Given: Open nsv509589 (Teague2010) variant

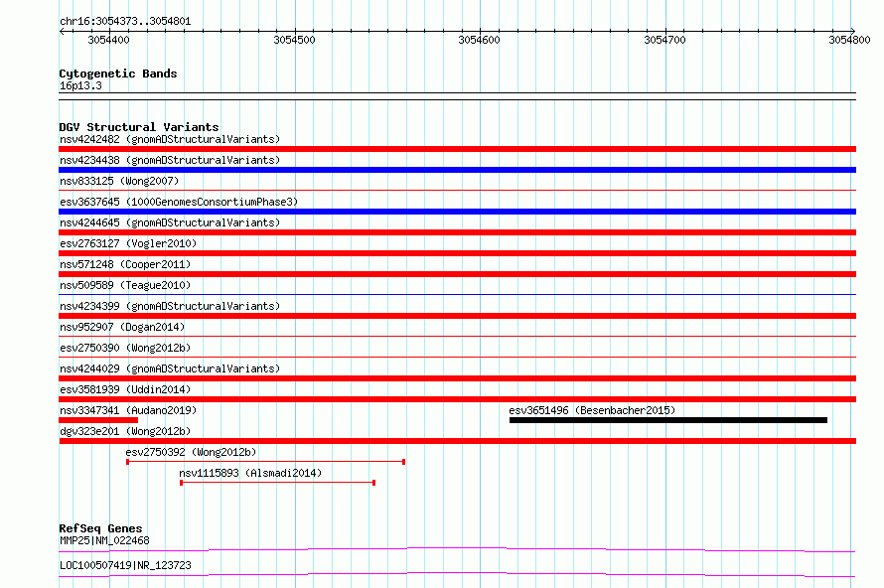Looking at the screenshot, I should [125, 285].
